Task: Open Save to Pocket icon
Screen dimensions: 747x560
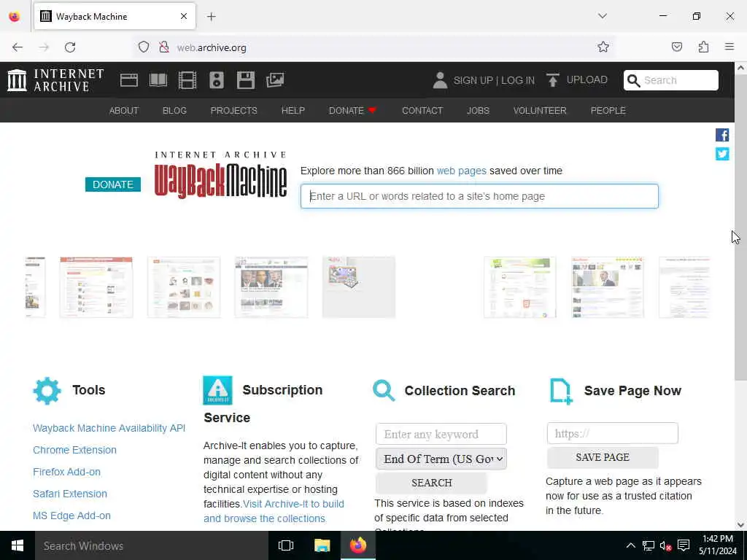Action: tap(677, 47)
